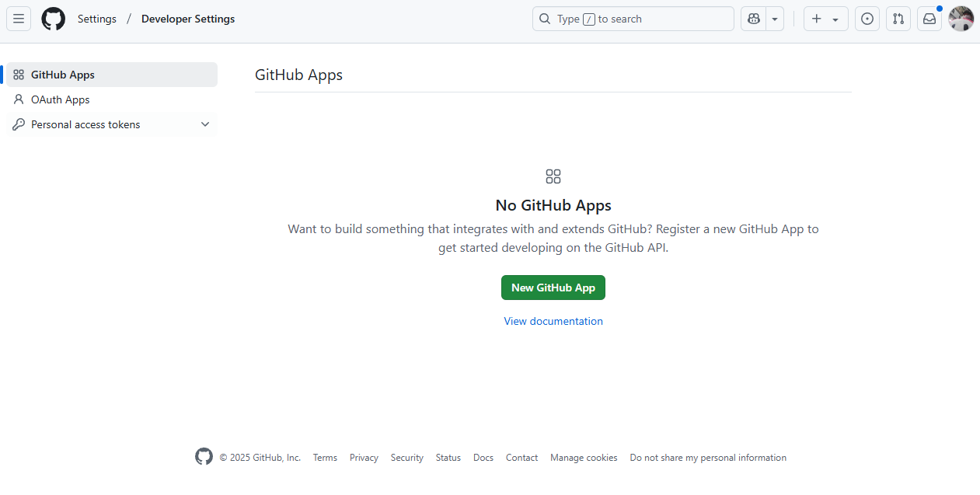
Task: Click the person icon beside OAuth Apps
Action: (19, 99)
